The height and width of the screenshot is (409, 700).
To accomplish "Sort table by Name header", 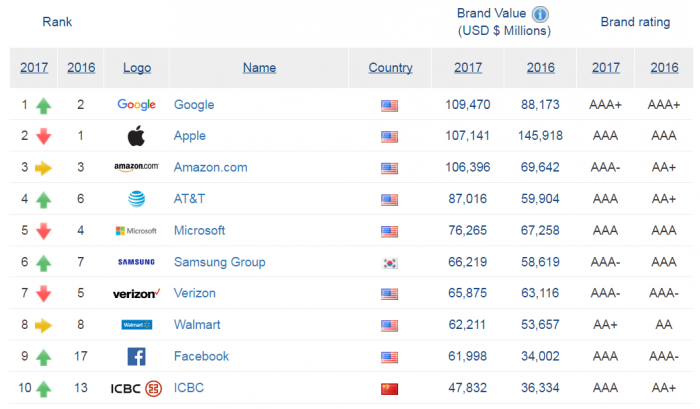I will pos(259,68).
